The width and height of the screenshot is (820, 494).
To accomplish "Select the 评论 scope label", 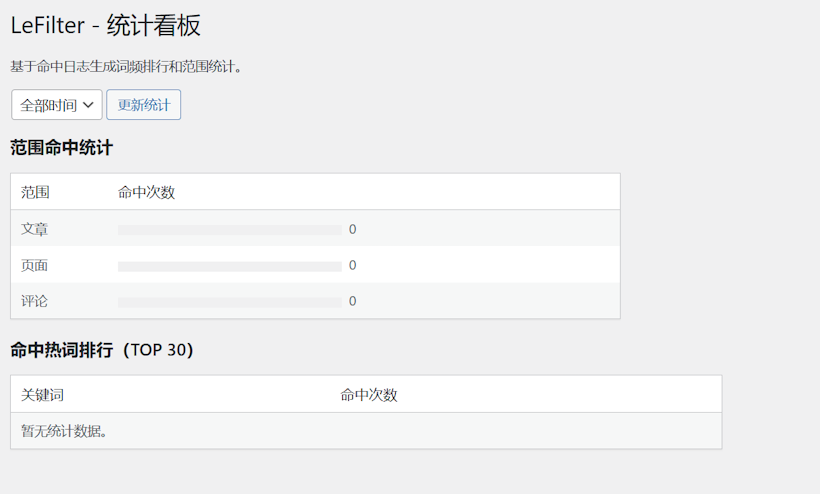I will (35, 301).
